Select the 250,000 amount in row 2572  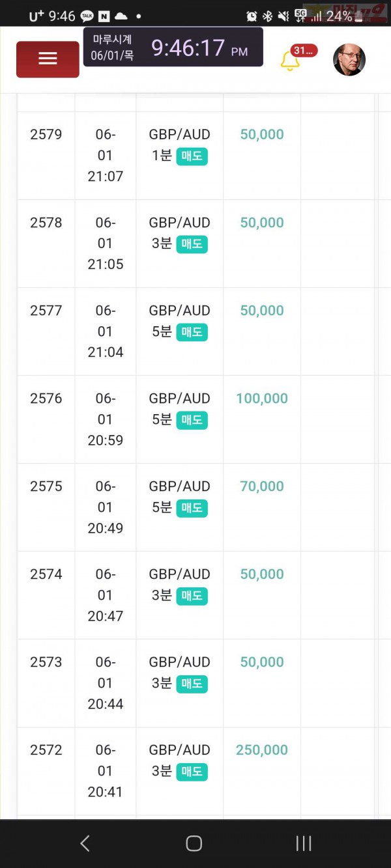(262, 749)
